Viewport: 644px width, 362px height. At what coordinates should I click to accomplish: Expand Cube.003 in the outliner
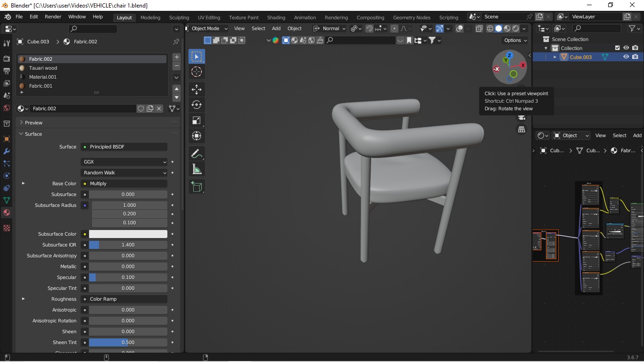555,57
